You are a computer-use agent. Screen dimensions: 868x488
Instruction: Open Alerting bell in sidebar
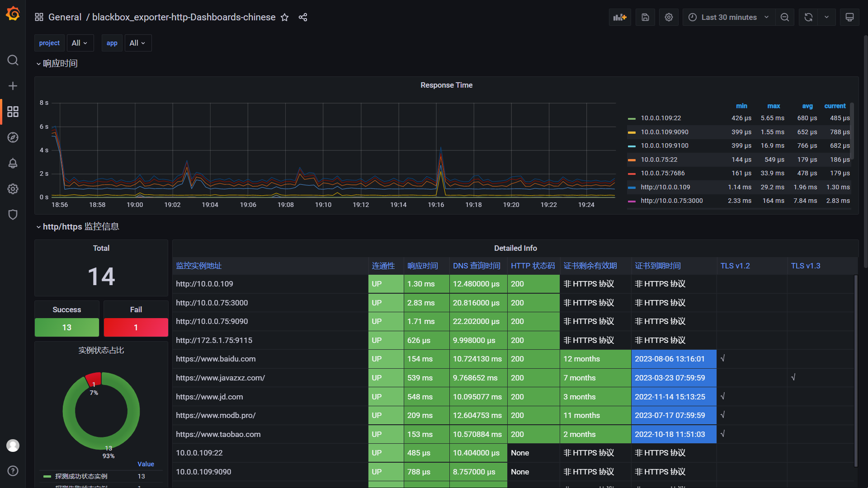(x=13, y=163)
